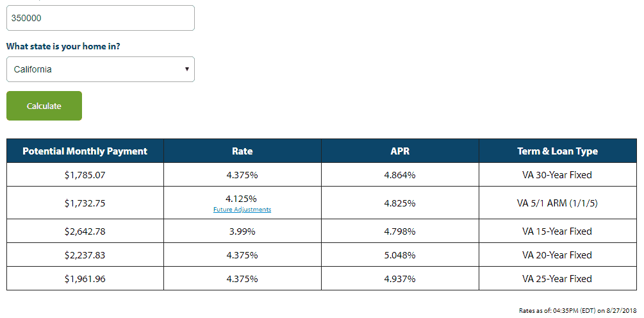Select the VA 25-Year Fixed cell
This screenshot has height=318, width=644.
point(557,279)
